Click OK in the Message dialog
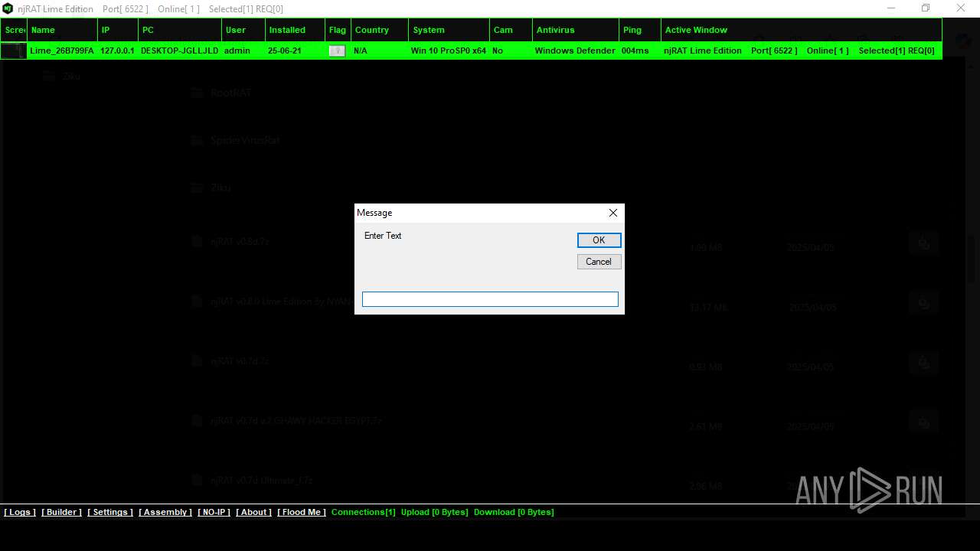This screenshot has height=551, width=980. click(599, 240)
